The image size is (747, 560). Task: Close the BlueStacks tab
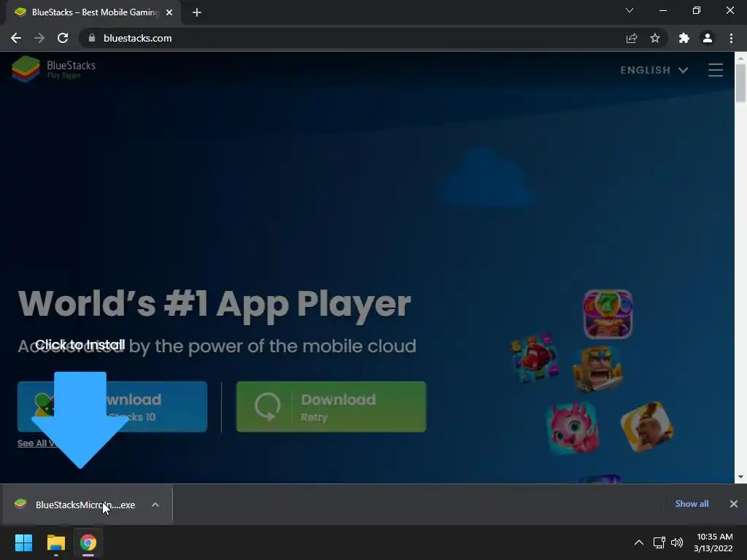coord(169,12)
